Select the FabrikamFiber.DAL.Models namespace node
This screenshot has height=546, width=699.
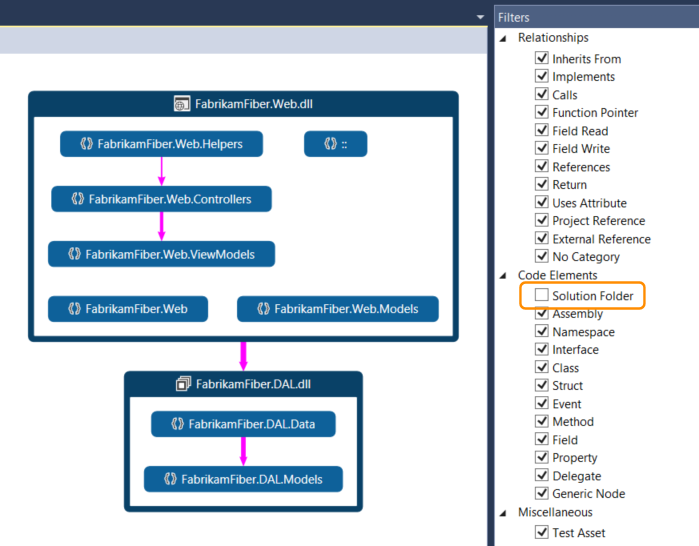243,480
